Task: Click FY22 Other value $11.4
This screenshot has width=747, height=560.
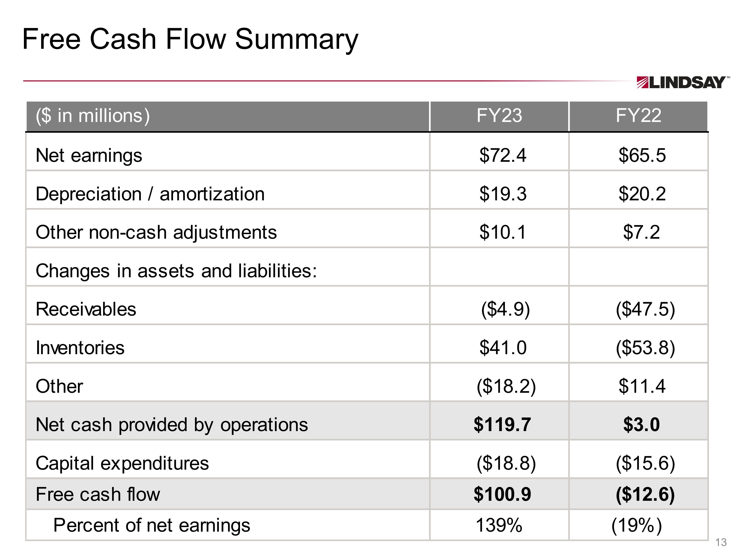Action: coord(642,386)
